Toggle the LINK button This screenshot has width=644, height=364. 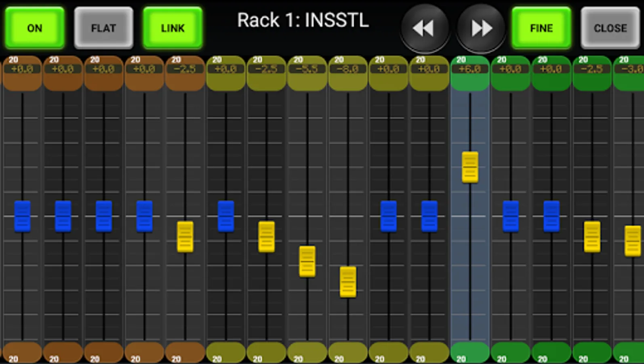click(173, 28)
